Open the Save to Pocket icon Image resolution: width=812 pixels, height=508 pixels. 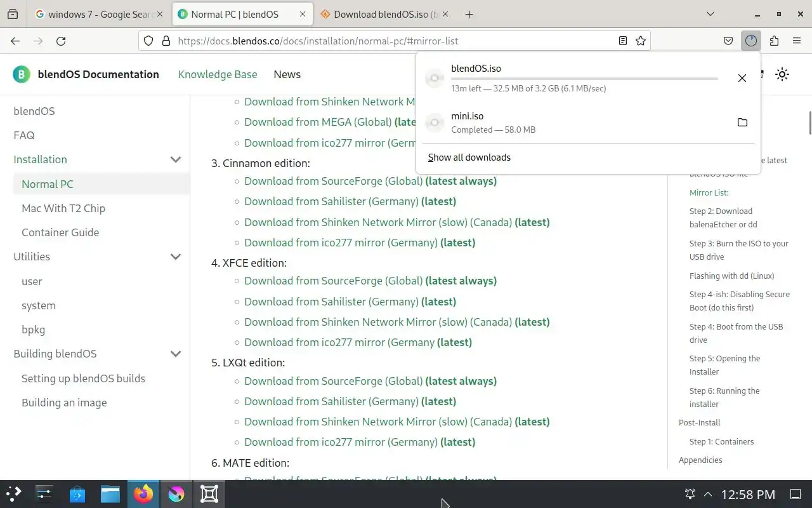(728, 41)
